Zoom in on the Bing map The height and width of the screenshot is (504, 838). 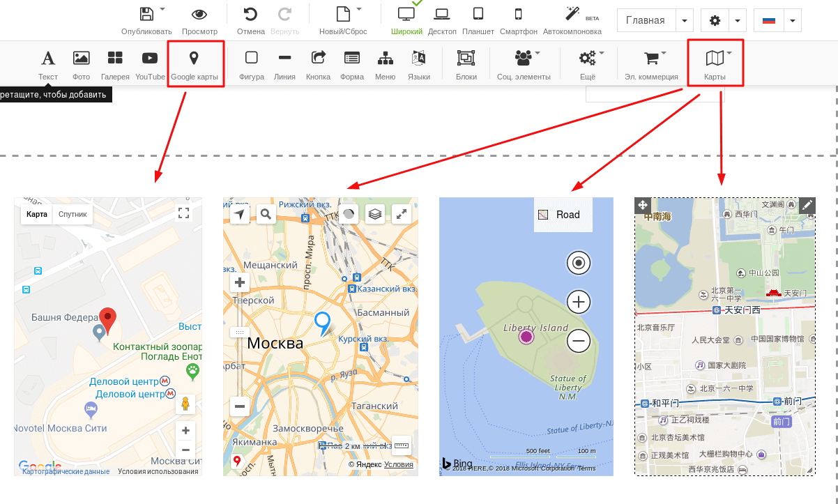pyautogui.click(x=579, y=302)
